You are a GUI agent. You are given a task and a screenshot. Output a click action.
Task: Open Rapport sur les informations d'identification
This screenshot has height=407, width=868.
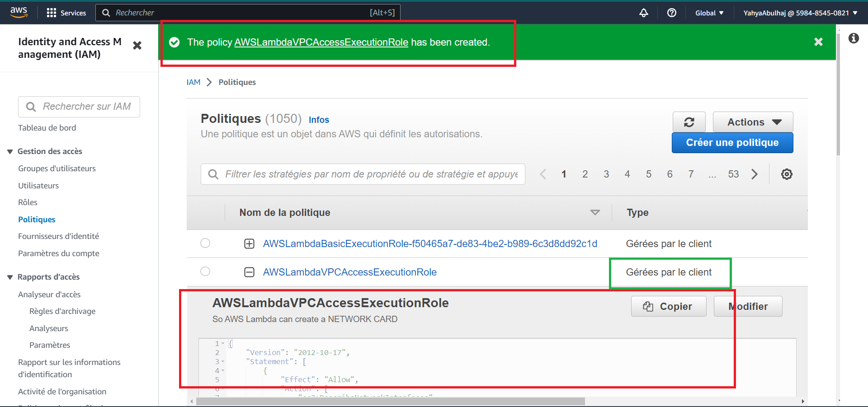69,368
